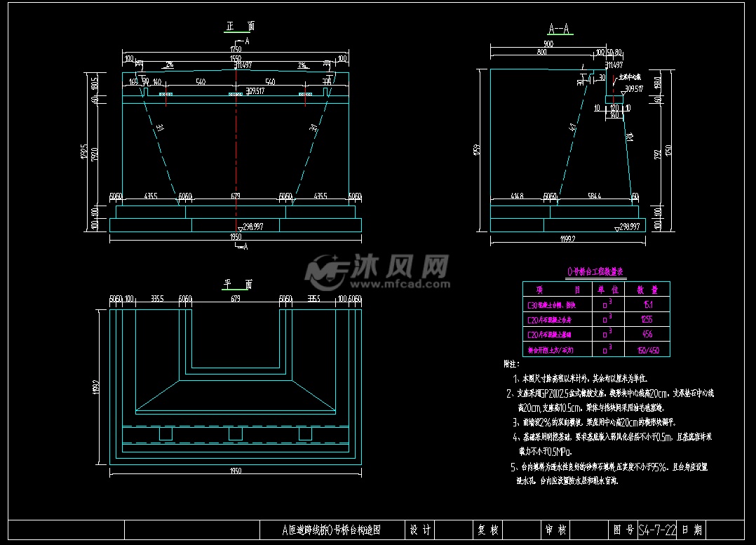This screenshot has width=756, height=545.
Task: Click the 设计 cell in title block
Action: pos(420,530)
